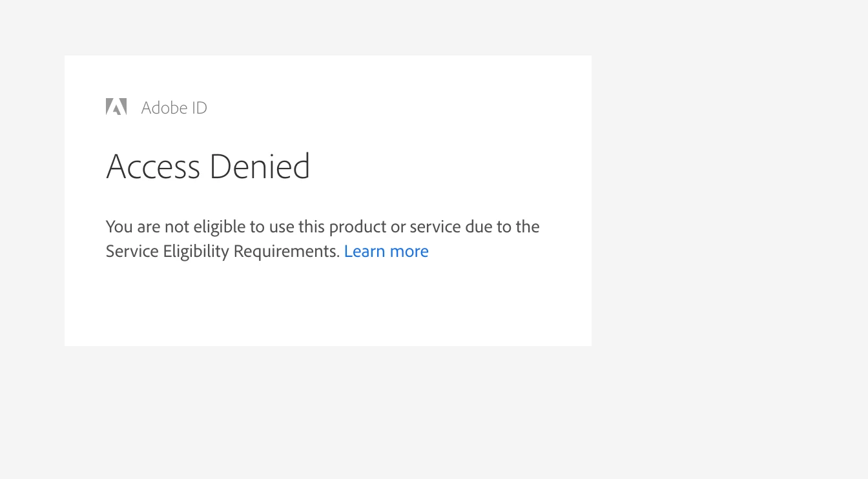The width and height of the screenshot is (868, 479).
Task: Click the word Requirements in message
Action: 287,251
